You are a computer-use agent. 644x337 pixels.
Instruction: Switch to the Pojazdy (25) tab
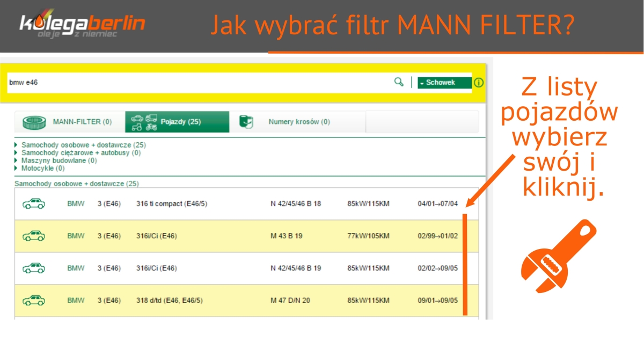177,122
